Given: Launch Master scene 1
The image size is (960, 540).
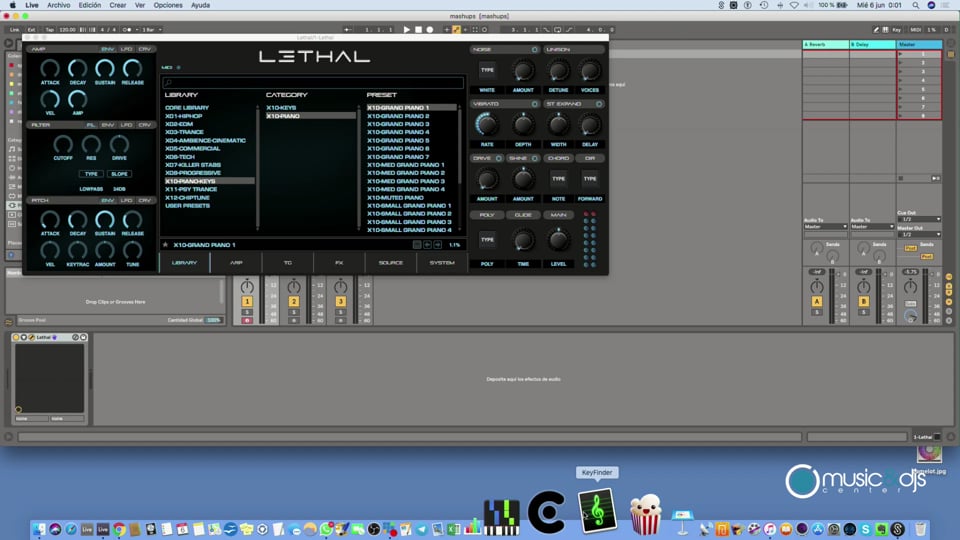Looking at the screenshot, I should [901, 54].
